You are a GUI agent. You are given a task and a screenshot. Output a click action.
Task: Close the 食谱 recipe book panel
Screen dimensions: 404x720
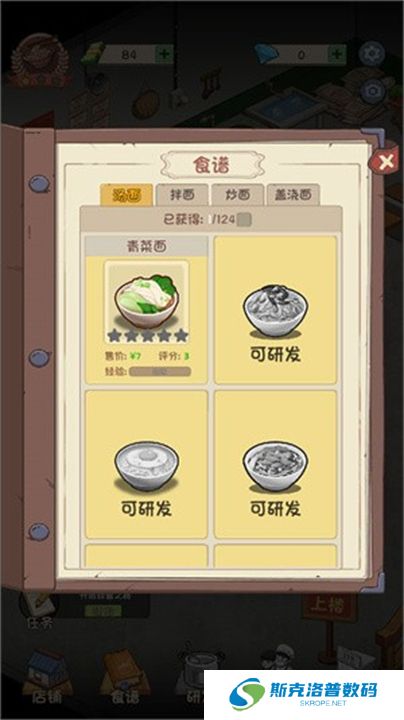click(x=386, y=161)
